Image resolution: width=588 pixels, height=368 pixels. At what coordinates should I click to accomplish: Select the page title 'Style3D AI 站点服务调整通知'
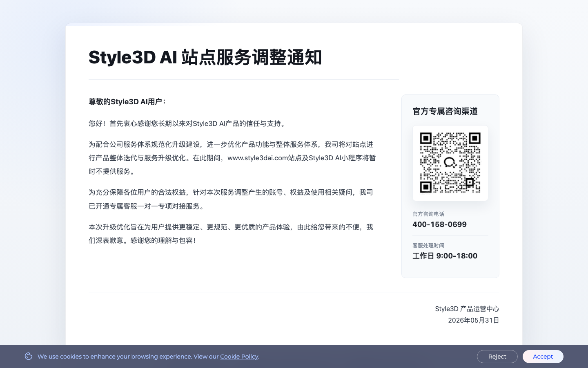pyautogui.click(x=205, y=57)
